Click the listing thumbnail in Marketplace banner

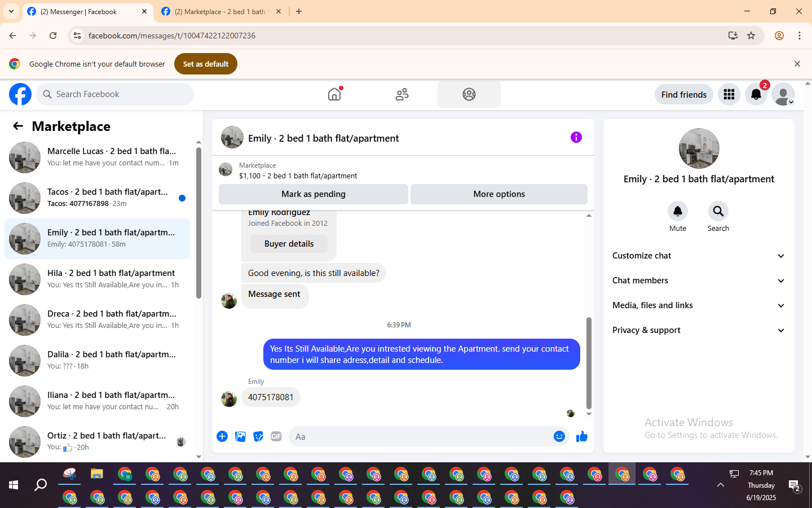coord(226,169)
